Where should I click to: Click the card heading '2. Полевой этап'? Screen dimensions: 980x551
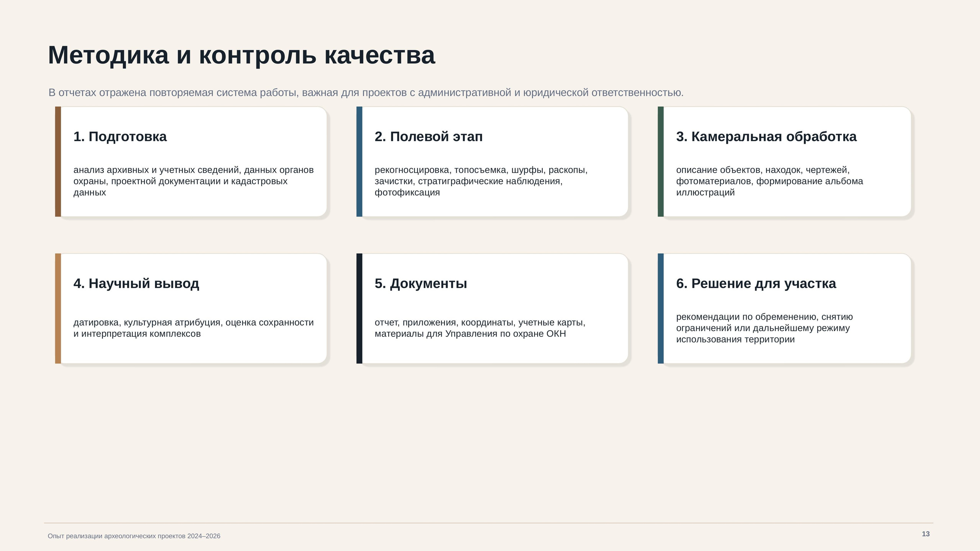[x=429, y=137]
